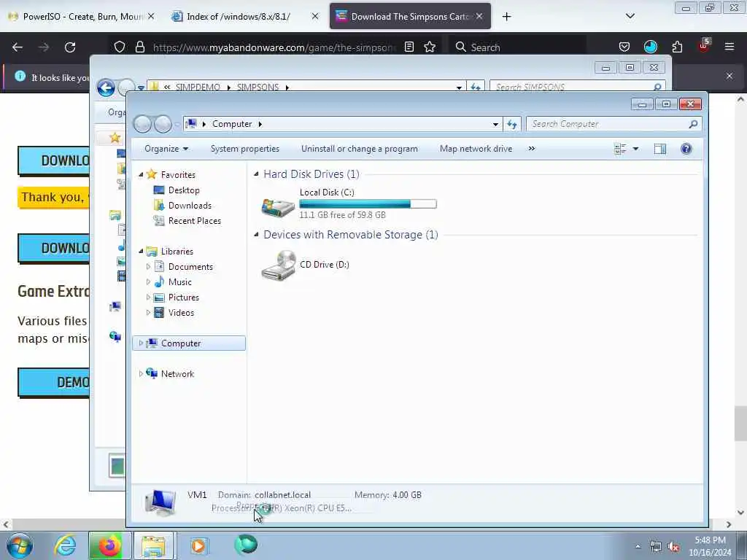Launch Internet Explorer from taskbar
Image resolution: width=747 pixels, height=560 pixels.
pos(65,545)
